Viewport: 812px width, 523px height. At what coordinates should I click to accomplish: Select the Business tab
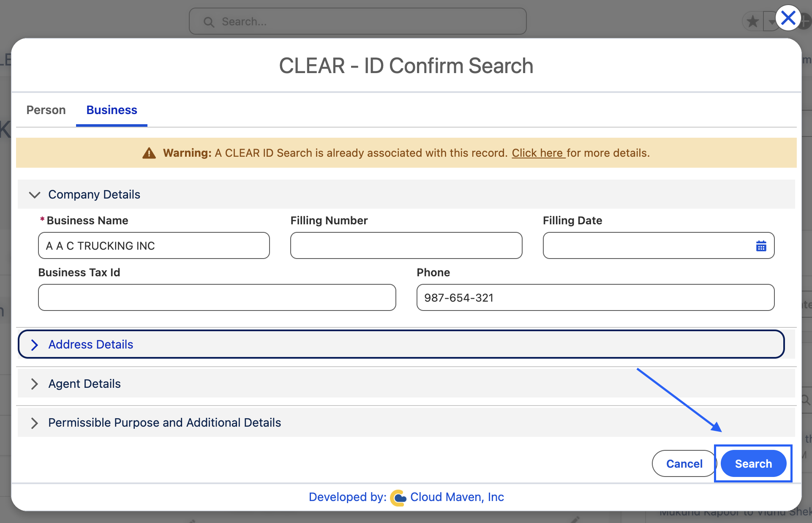pyautogui.click(x=112, y=110)
